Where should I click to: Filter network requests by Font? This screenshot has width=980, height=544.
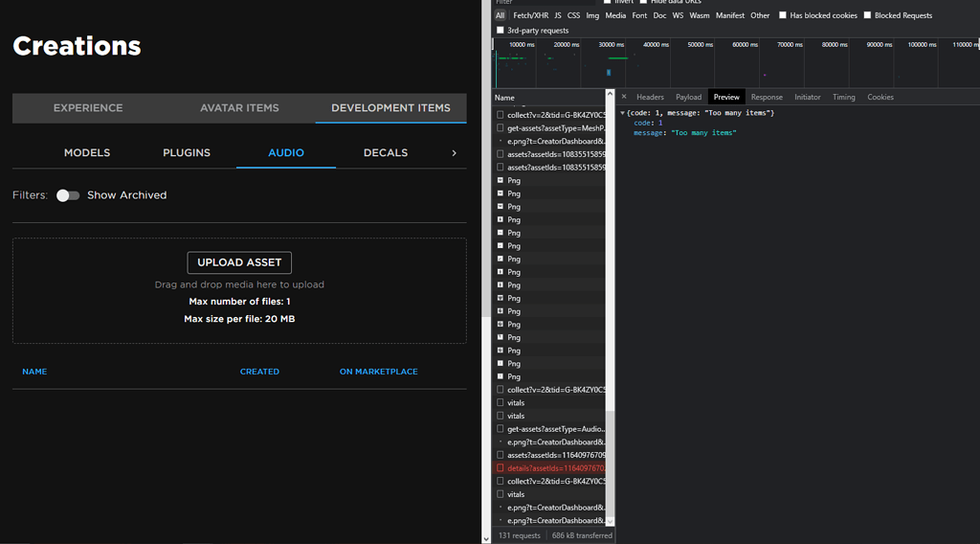[639, 15]
